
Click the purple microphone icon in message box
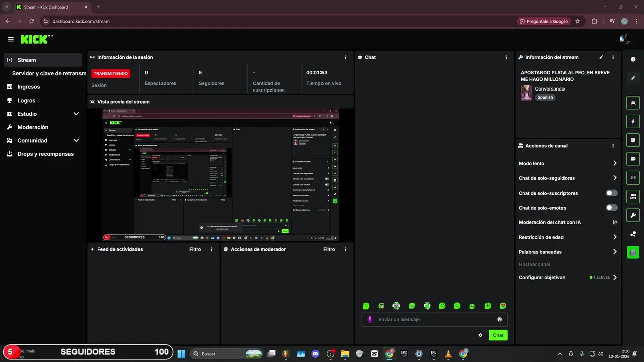370,319
